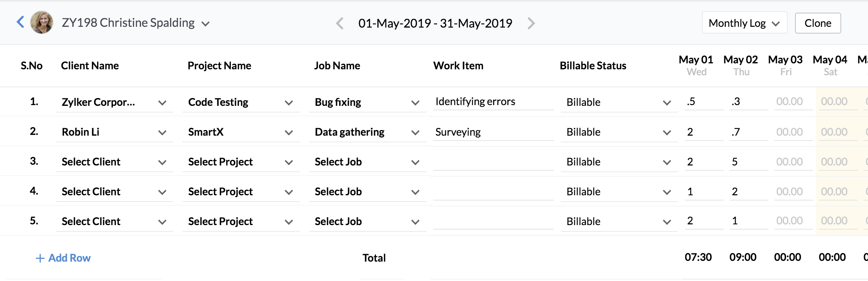Go to the next month period
The height and width of the screenshot is (281, 868).
pos(531,23)
